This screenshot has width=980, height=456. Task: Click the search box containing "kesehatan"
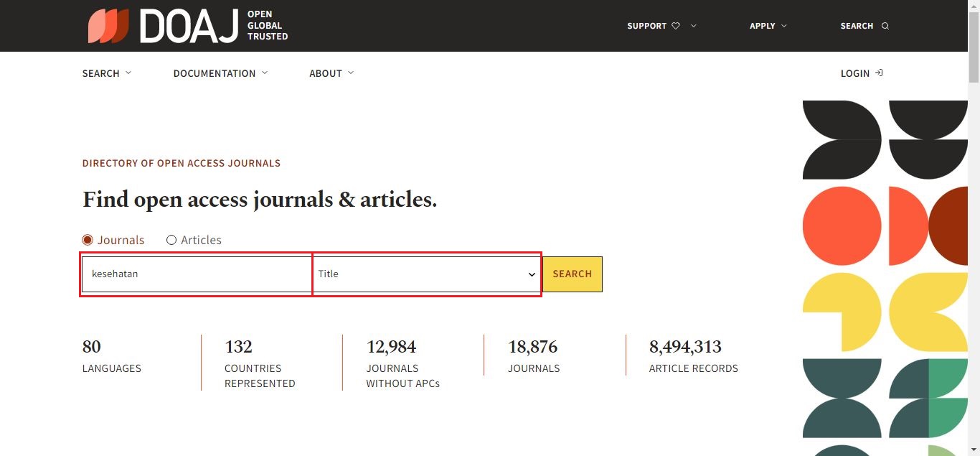click(196, 274)
